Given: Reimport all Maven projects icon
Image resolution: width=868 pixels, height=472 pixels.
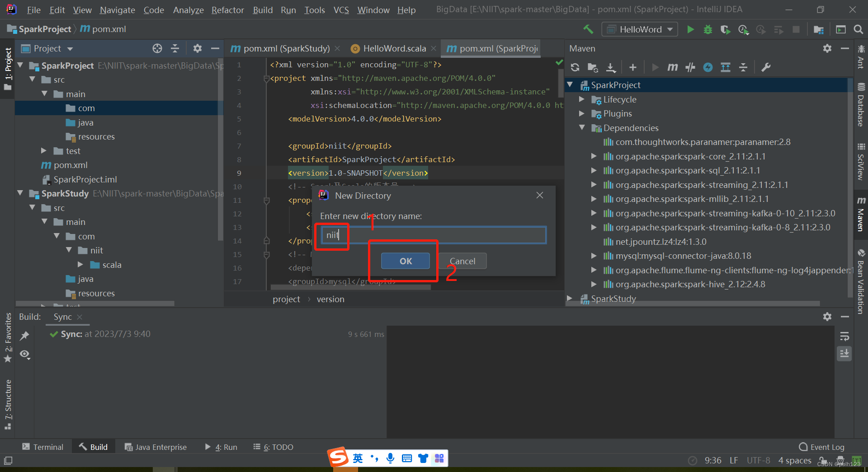Looking at the screenshot, I should (x=575, y=67).
